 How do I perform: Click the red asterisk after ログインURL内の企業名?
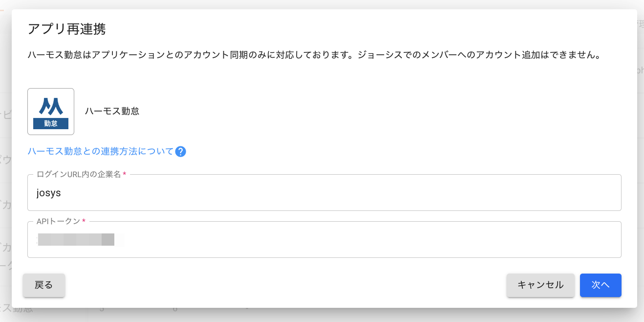click(125, 175)
